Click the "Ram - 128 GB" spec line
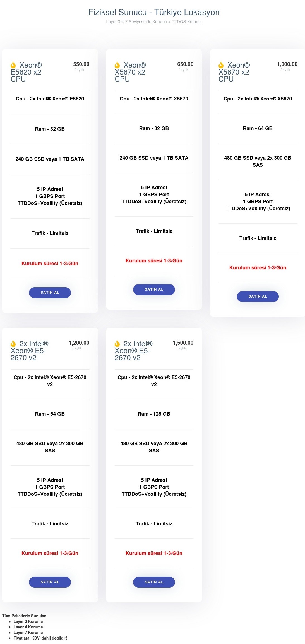 click(x=154, y=414)
